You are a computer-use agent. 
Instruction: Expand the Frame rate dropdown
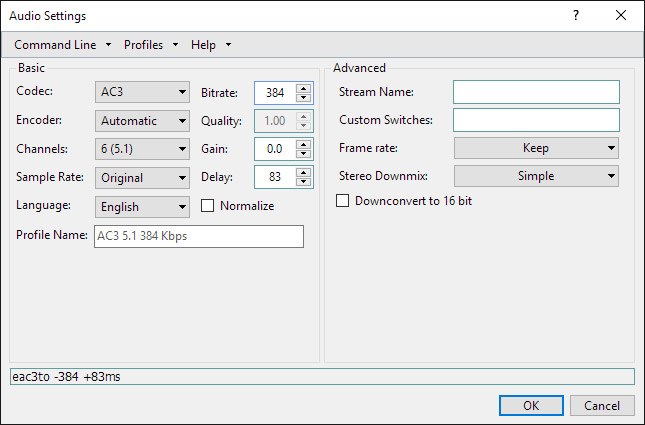(536, 148)
